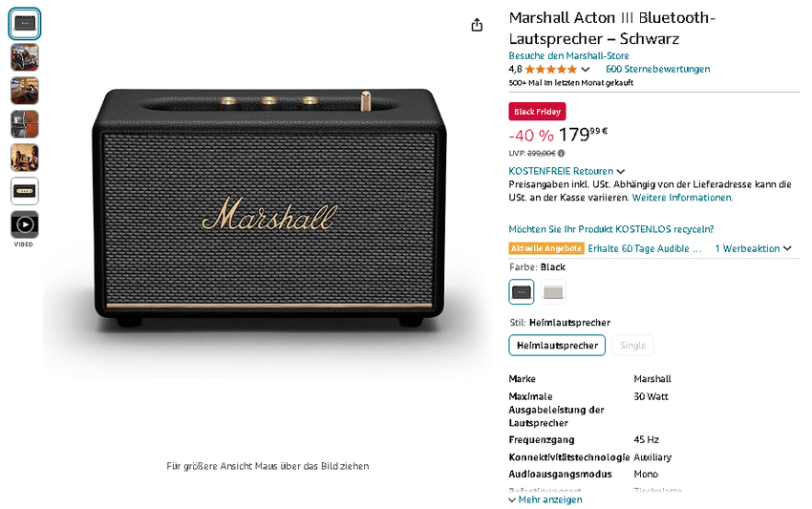Image resolution: width=812 pixels, height=509 pixels.
Task: Select the Heimlautsprecher style option
Action: (x=557, y=345)
